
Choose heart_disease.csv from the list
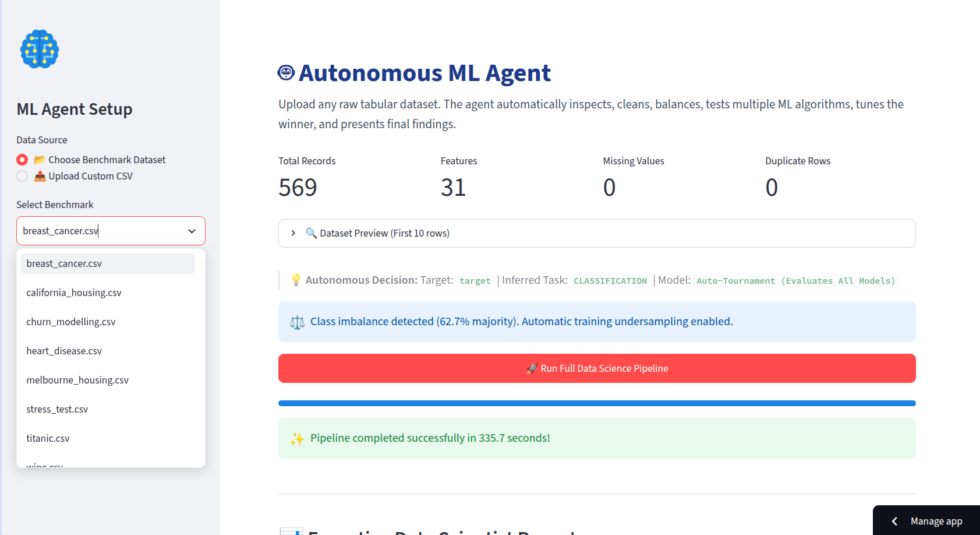click(108, 351)
